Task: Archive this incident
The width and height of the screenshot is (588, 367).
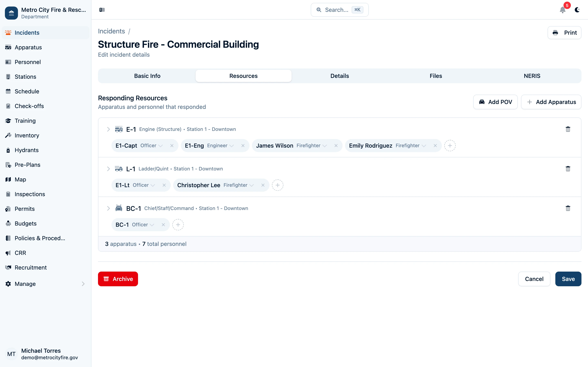Action: [x=118, y=279]
